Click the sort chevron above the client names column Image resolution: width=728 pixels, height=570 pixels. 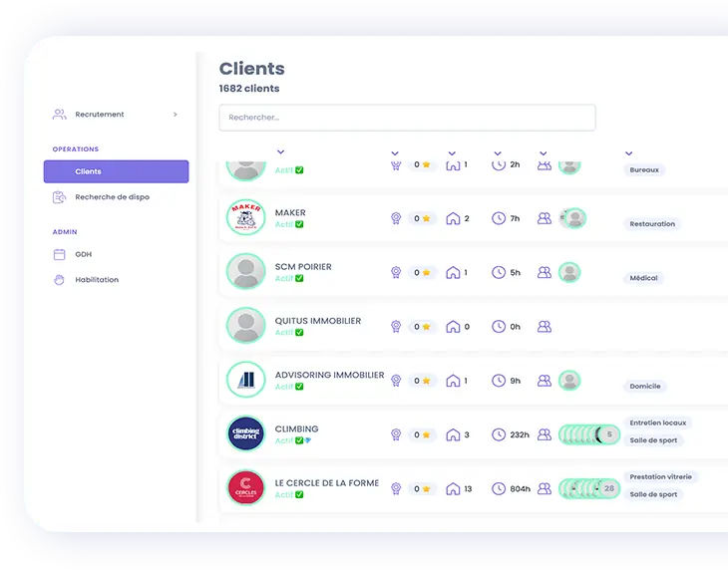280,153
